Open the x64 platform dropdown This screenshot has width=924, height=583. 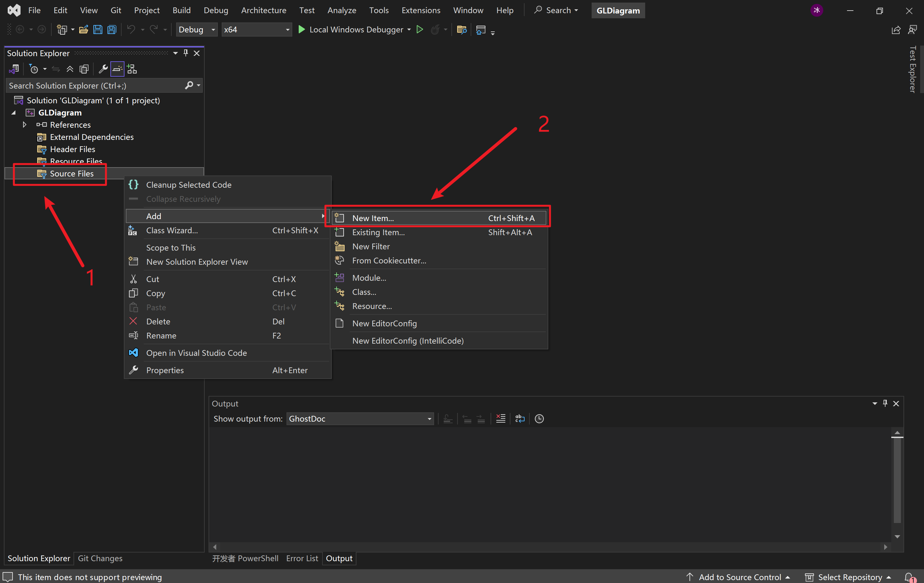287,30
